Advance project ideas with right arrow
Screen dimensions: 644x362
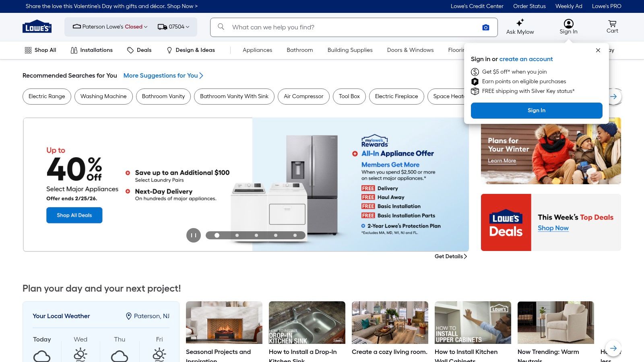(613, 348)
